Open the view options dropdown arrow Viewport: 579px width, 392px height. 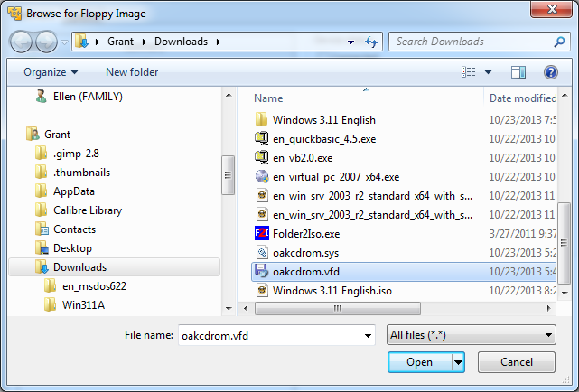pos(489,72)
